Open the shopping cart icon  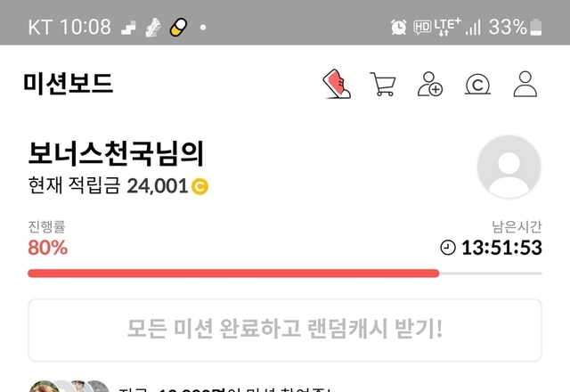point(383,84)
